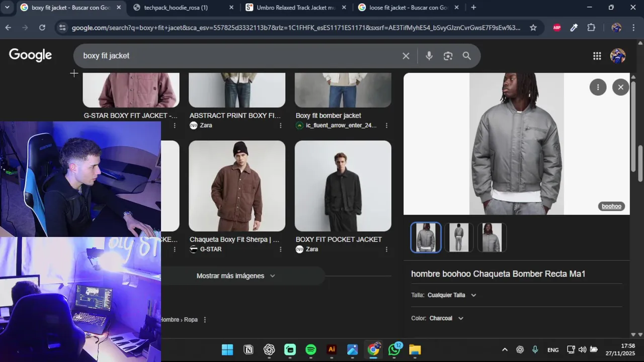Viewport: 644px width, 362px height.
Task: Close the Umbro Relaxed Track Jacket tab
Action: tap(344, 8)
